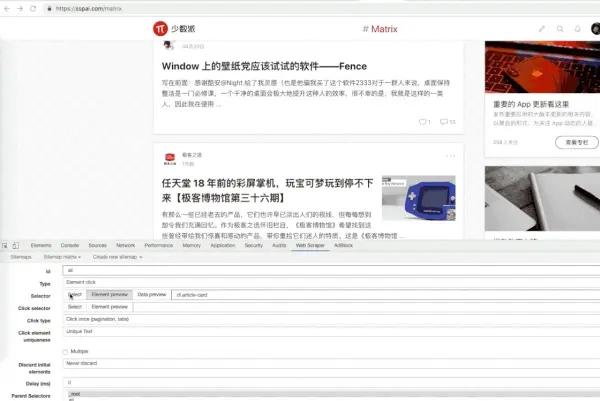The image size is (600, 401).
Task: Open the notebook and pen sidebar image
Action: pyautogui.click(x=542, y=198)
